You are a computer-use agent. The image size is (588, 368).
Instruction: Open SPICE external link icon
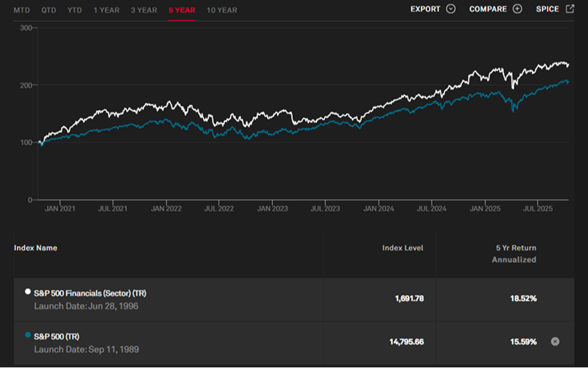point(570,9)
